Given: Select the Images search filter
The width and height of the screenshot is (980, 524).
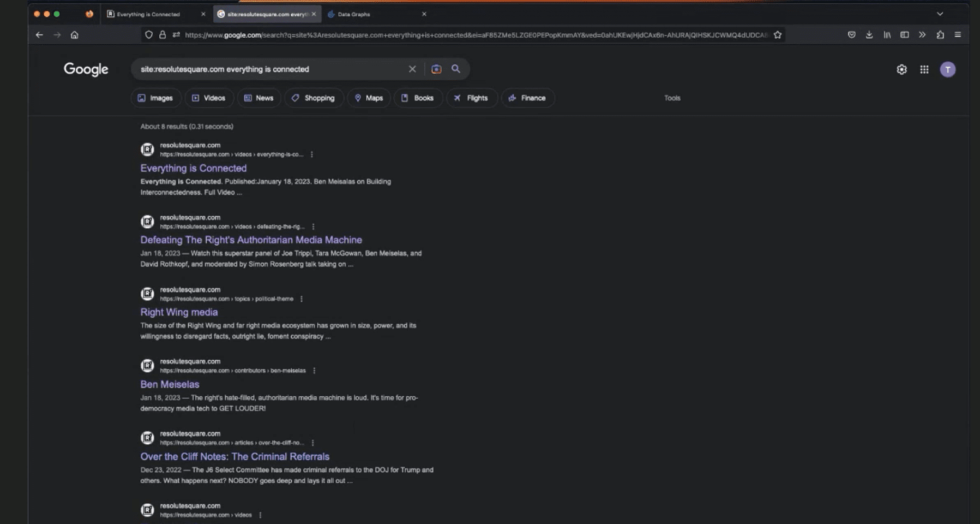Looking at the screenshot, I should 155,98.
